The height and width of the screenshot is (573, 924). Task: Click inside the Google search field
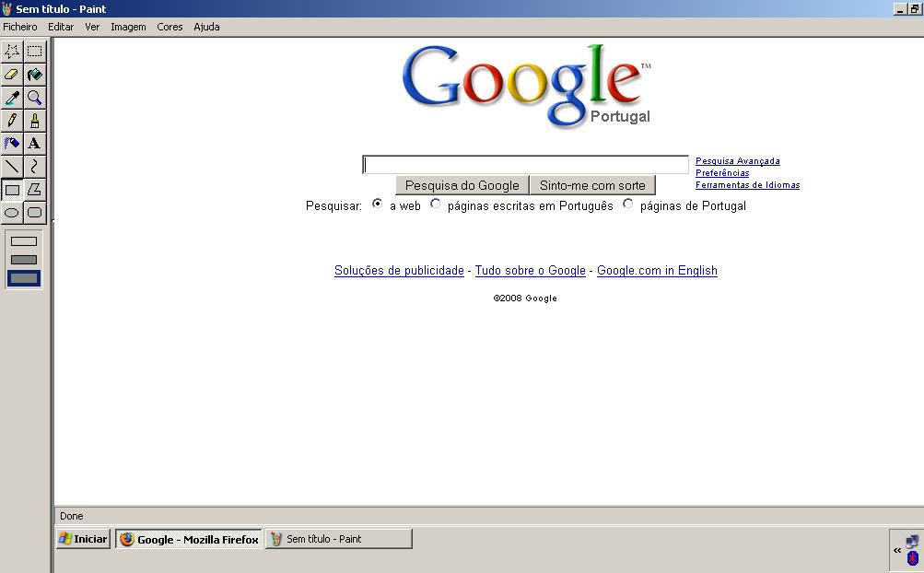tap(526, 165)
